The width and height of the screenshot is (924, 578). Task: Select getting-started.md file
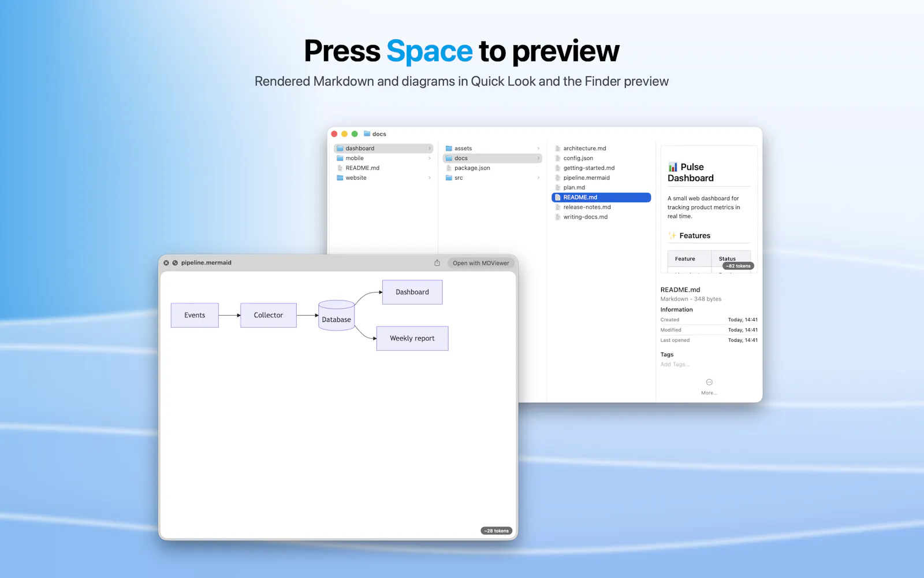pos(601,168)
